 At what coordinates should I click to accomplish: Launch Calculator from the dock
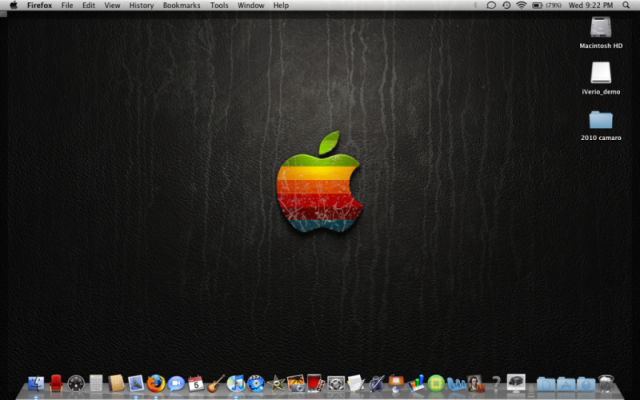96,383
